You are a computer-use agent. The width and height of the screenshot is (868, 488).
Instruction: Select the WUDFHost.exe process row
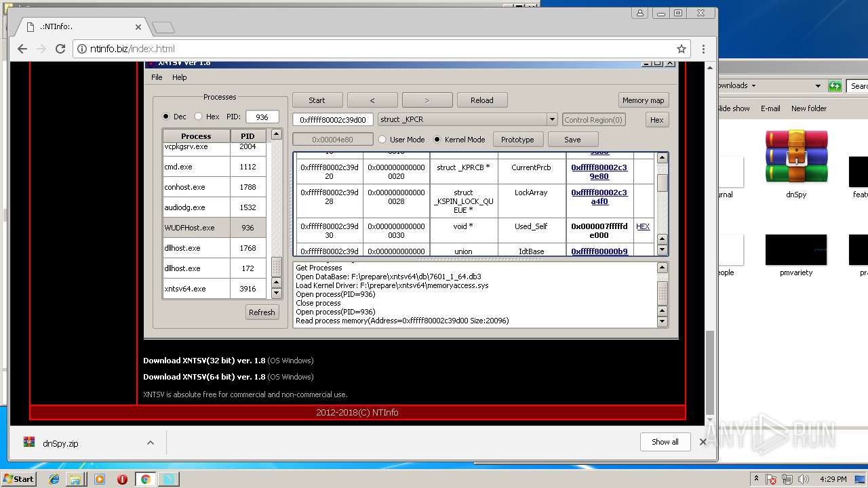(214, 228)
